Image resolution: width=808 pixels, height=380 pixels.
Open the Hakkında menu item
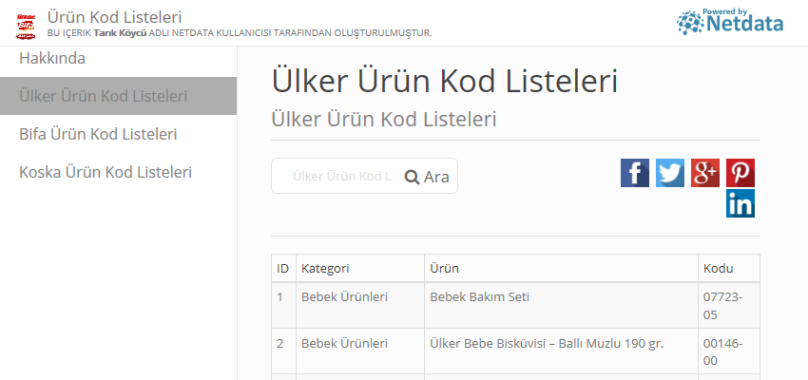52,58
